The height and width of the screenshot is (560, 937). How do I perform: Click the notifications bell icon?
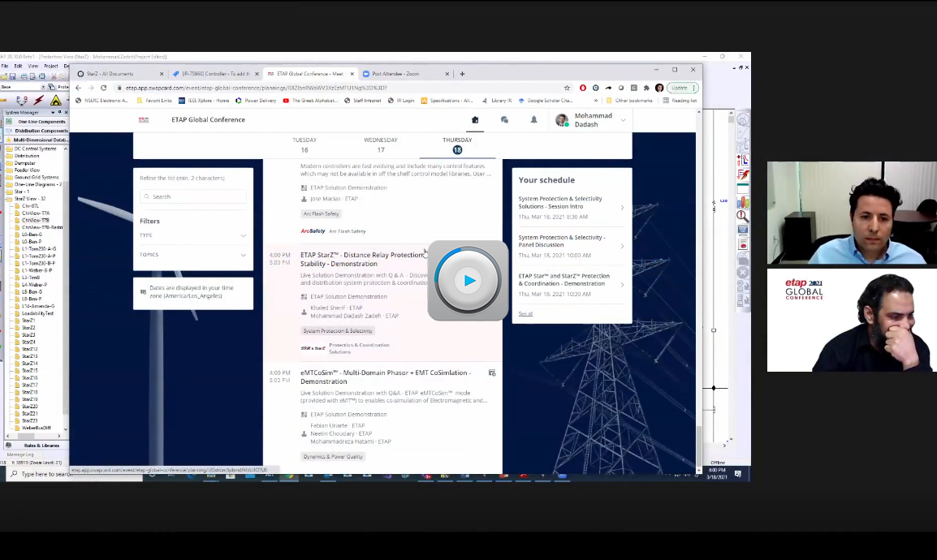click(x=533, y=120)
